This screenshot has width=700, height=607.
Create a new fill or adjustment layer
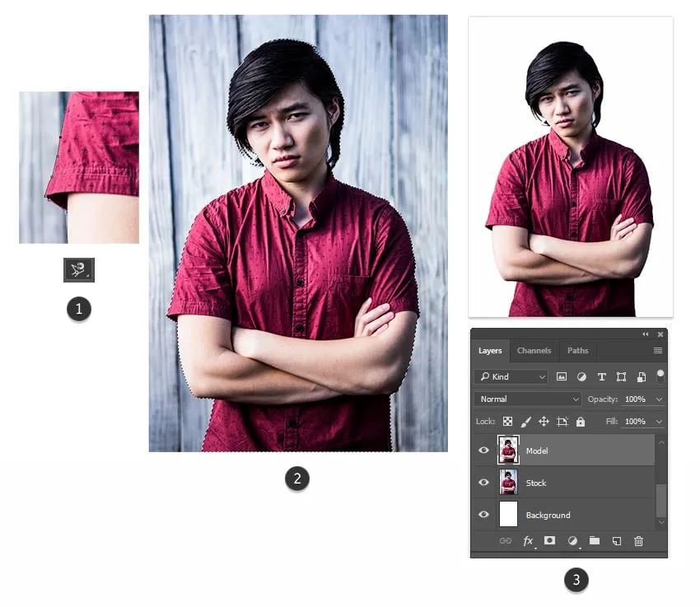pos(572,541)
